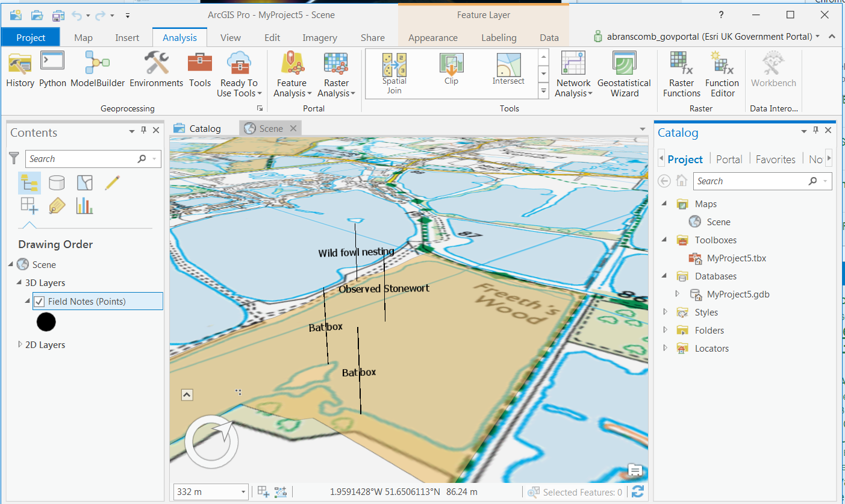Undo the last action
This screenshot has height=504, width=845.
tap(76, 15)
